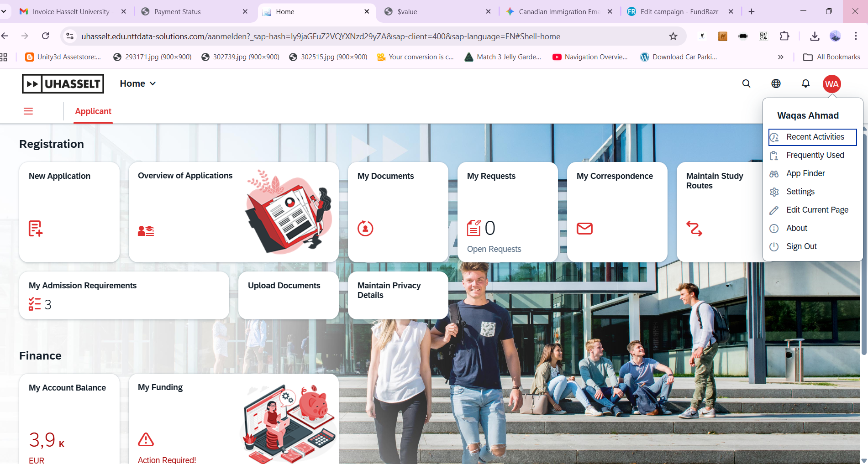Screen dimensions: 868x464
Task: Click the globe language icon
Action: [x=776, y=83]
